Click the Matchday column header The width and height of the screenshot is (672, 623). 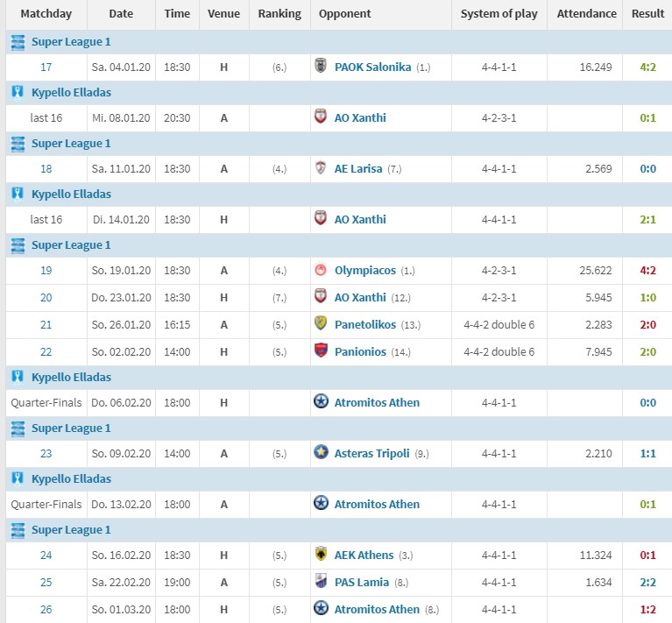tap(46, 14)
